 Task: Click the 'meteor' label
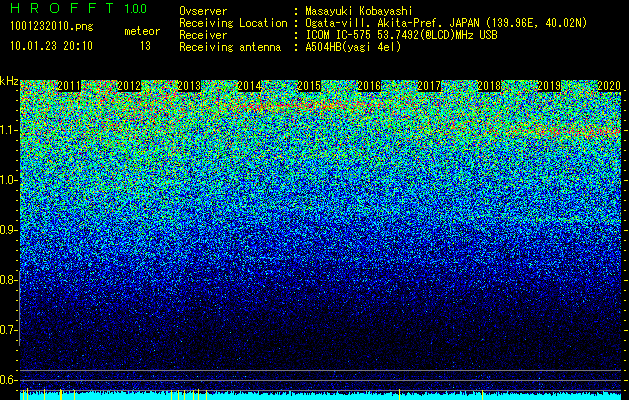point(142,31)
